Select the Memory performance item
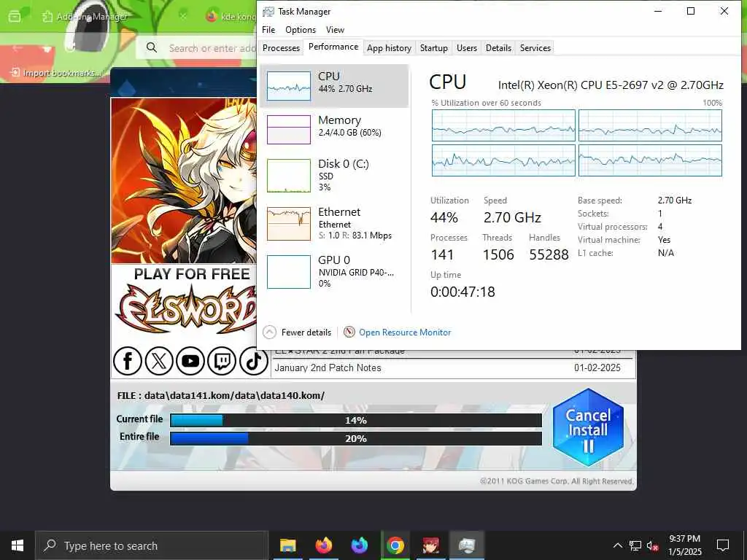 pyautogui.click(x=334, y=130)
